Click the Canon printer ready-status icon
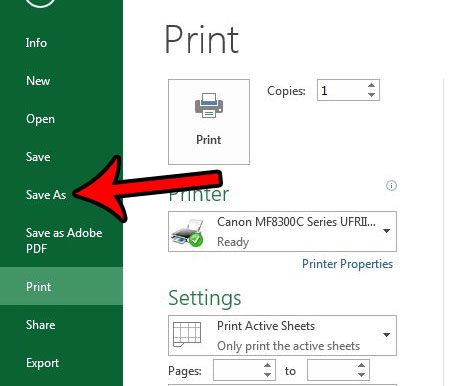The width and height of the screenshot is (455, 386). coord(188,233)
